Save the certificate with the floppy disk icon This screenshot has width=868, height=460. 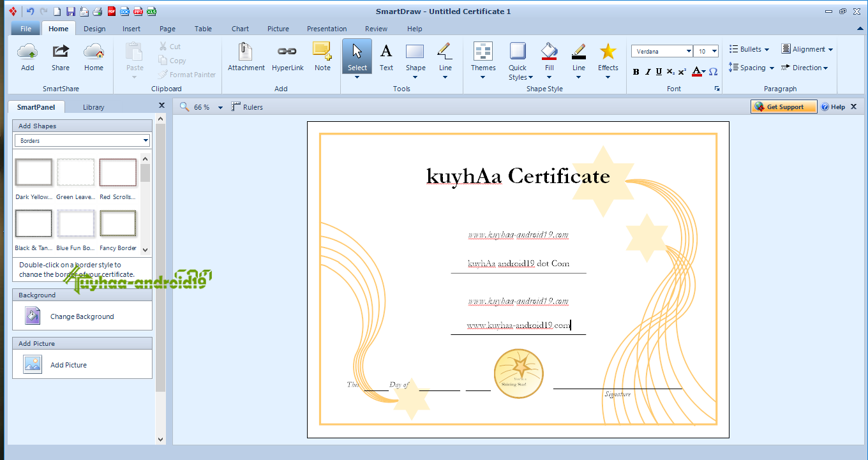pyautogui.click(x=71, y=11)
